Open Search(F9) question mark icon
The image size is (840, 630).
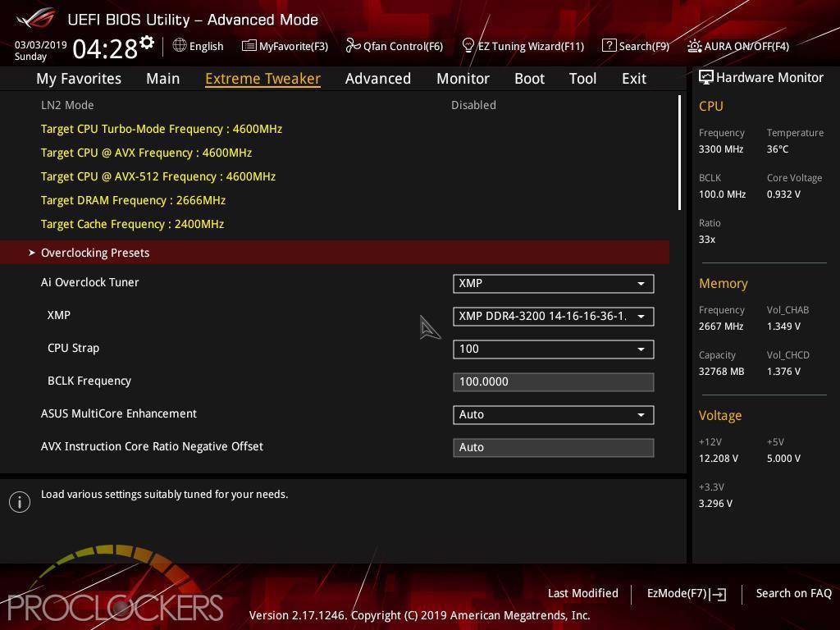click(x=609, y=46)
